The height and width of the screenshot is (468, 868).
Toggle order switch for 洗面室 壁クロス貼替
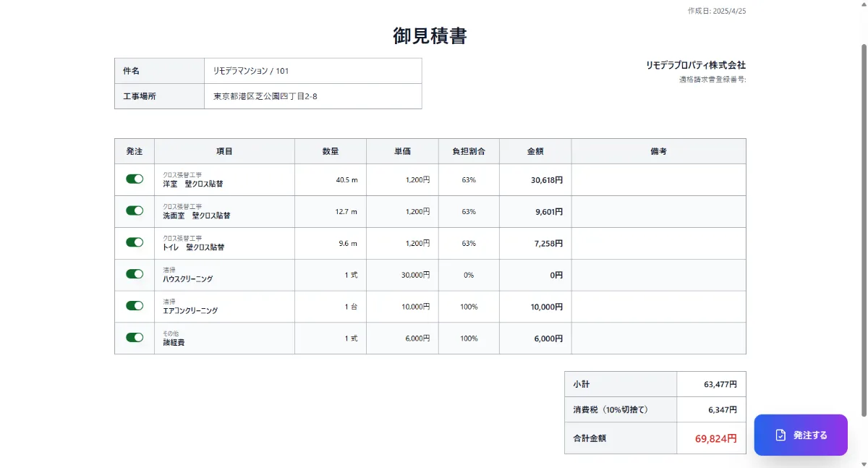click(x=135, y=210)
